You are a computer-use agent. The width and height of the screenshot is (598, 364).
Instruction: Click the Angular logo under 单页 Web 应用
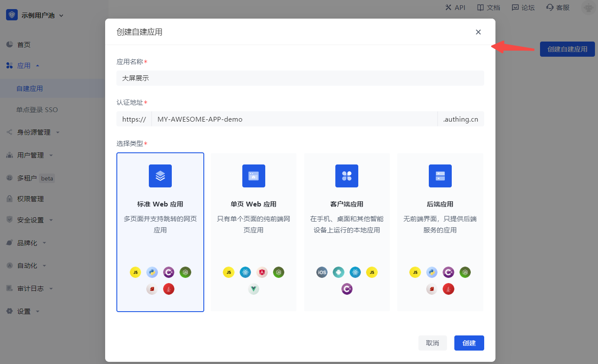point(262,272)
